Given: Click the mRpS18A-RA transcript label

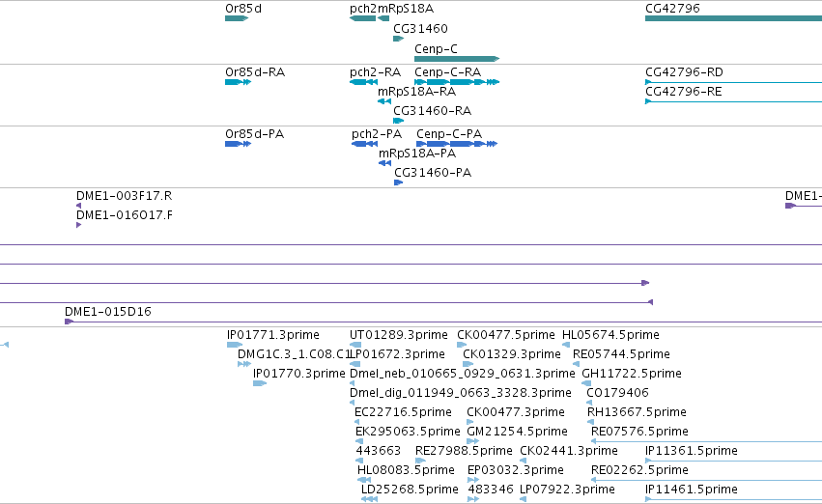Looking at the screenshot, I should [x=416, y=91].
